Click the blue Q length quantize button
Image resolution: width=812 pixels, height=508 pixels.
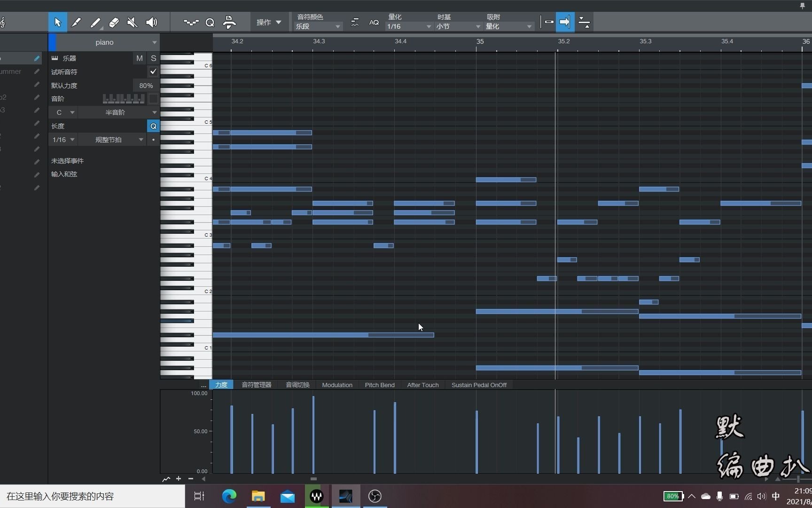(x=153, y=126)
